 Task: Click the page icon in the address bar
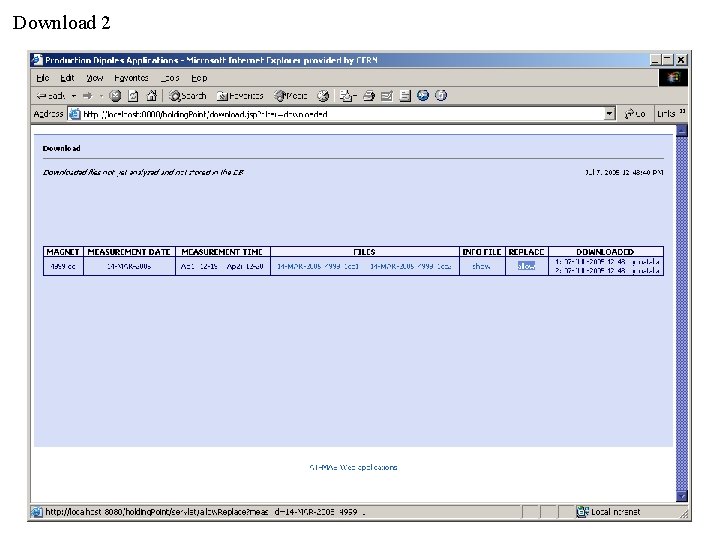(74, 114)
